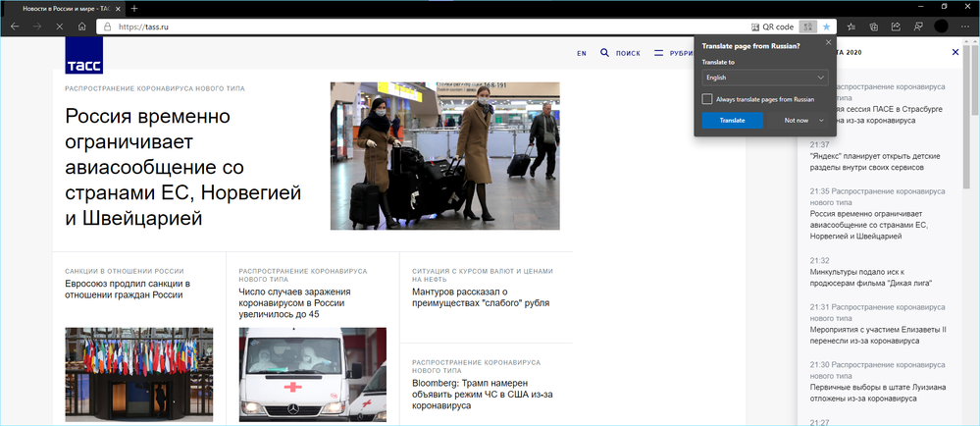This screenshot has width=980, height=426.
Task: Open a new browser tab
Action: tap(133, 9)
